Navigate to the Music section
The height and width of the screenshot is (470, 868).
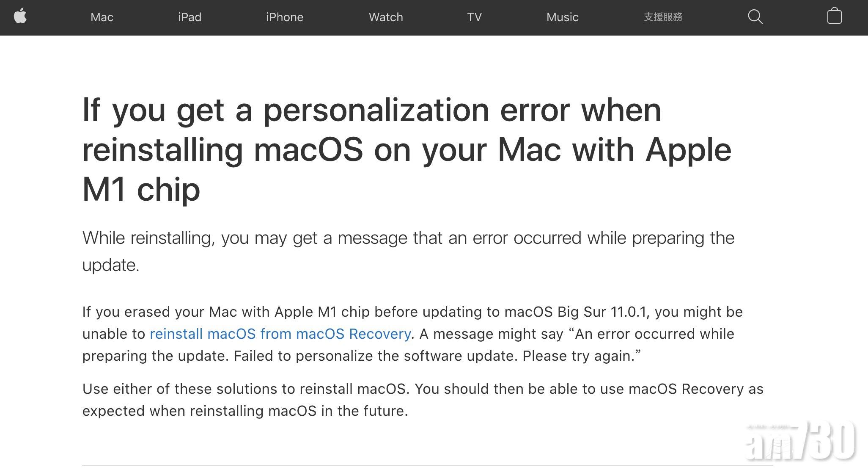coord(562,17)
